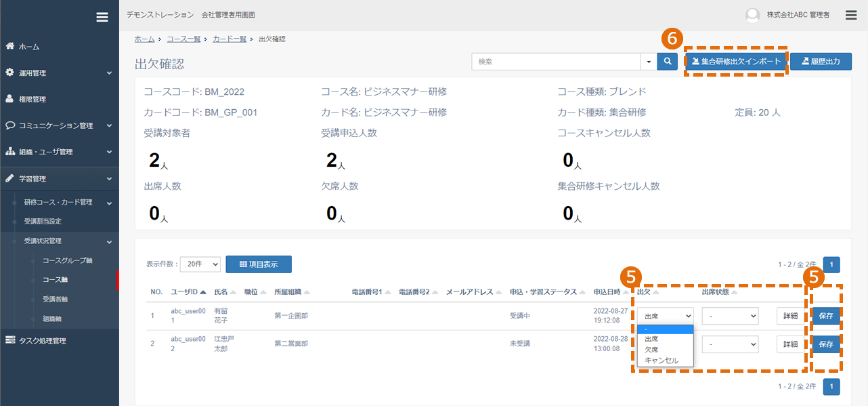Sort the table by 出席状態 column arrow
Image resolution: width=868 pixels, height=406 pixels.
pos(733,292)
